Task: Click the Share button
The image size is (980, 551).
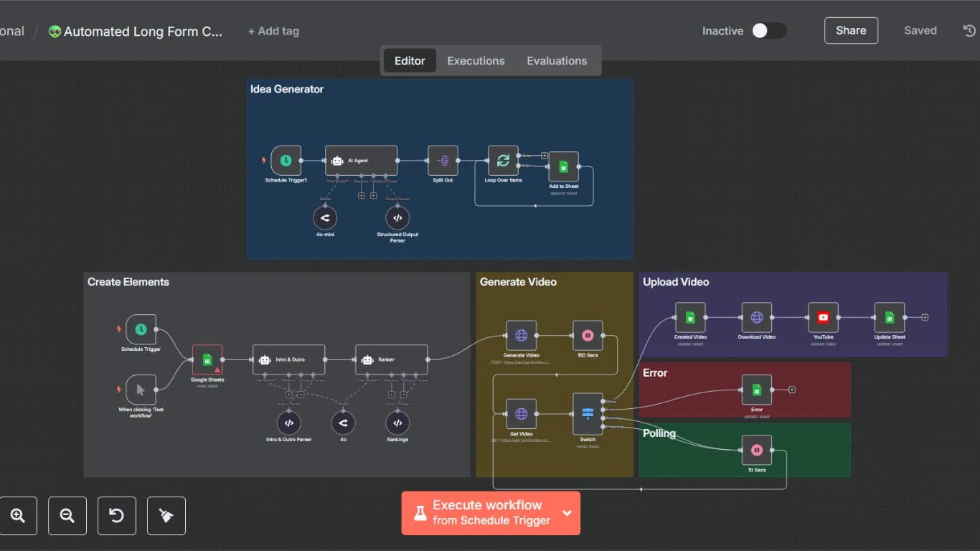Action: pos(851,31)
